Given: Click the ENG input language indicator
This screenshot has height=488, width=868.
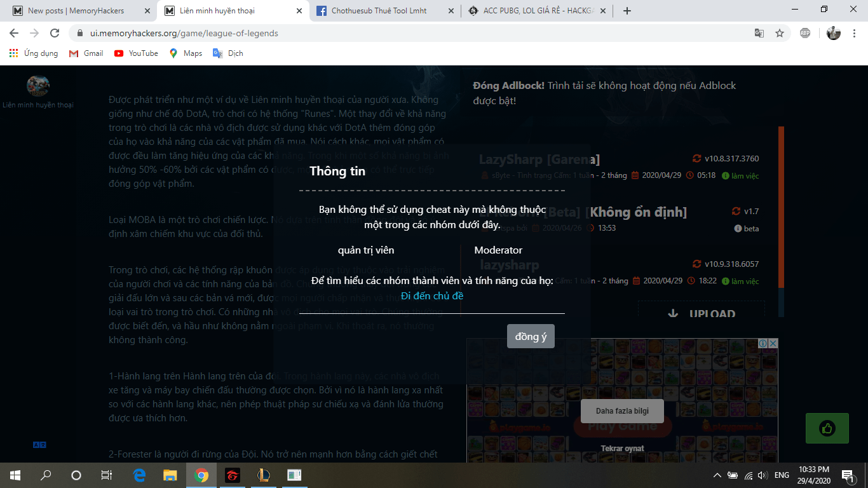Looking at the screenshot, I should pos(782,475).
